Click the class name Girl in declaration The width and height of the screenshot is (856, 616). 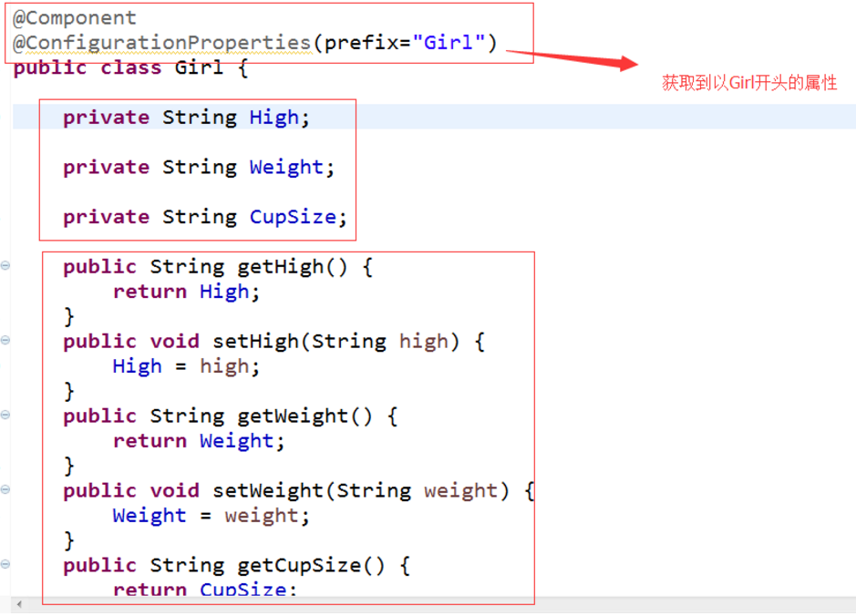199,67
